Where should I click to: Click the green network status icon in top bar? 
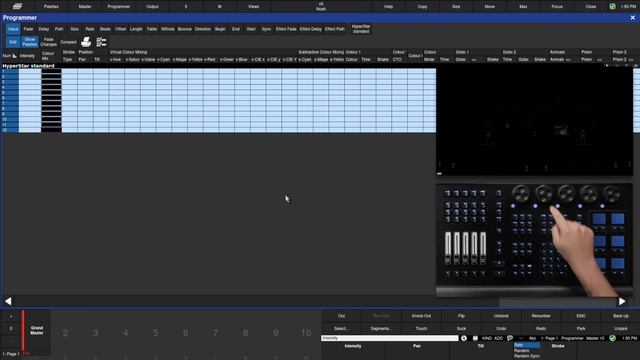click(612, 6)
